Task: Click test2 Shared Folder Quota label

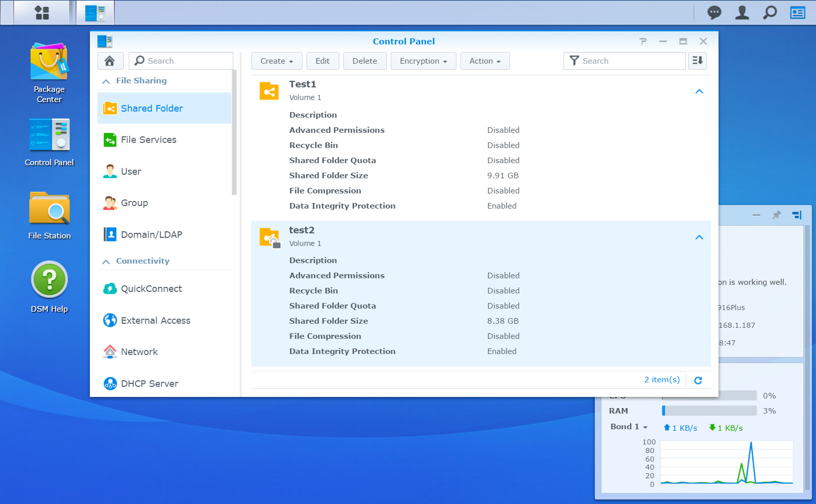Action: (332, 306)
